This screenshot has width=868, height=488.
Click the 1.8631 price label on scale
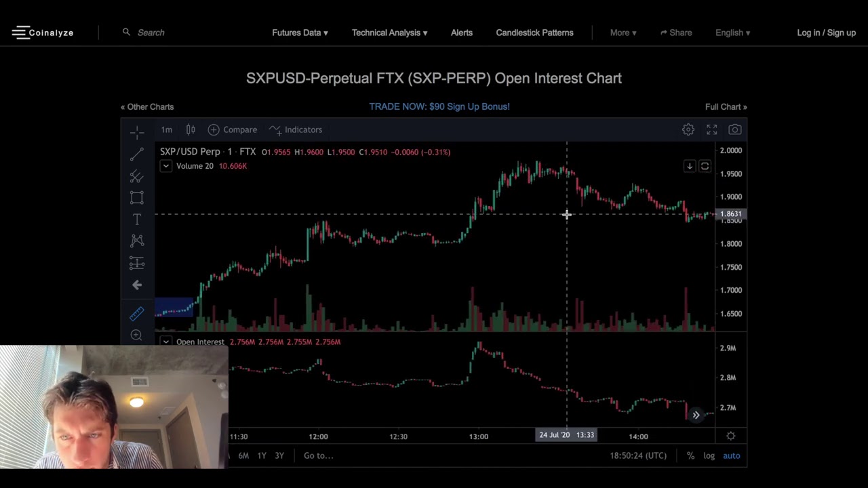731,214
